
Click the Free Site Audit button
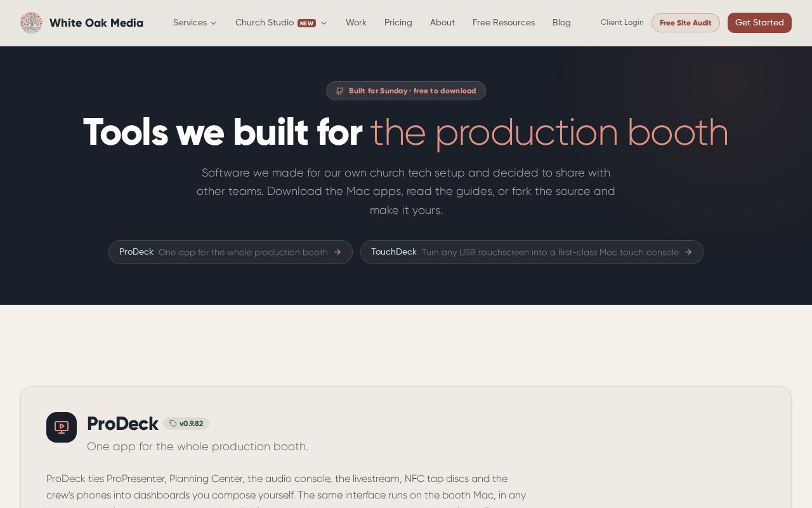coord(686,23)
